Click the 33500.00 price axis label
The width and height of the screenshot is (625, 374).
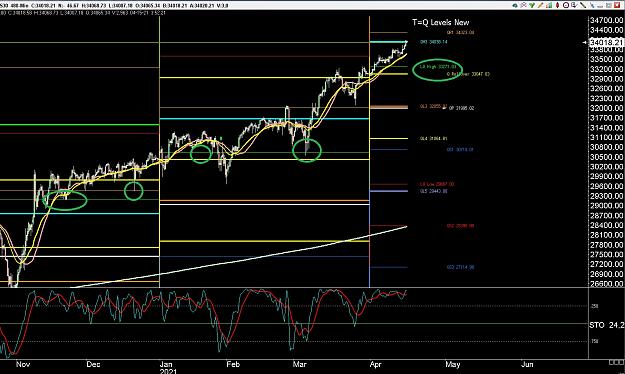click(607, 59)
